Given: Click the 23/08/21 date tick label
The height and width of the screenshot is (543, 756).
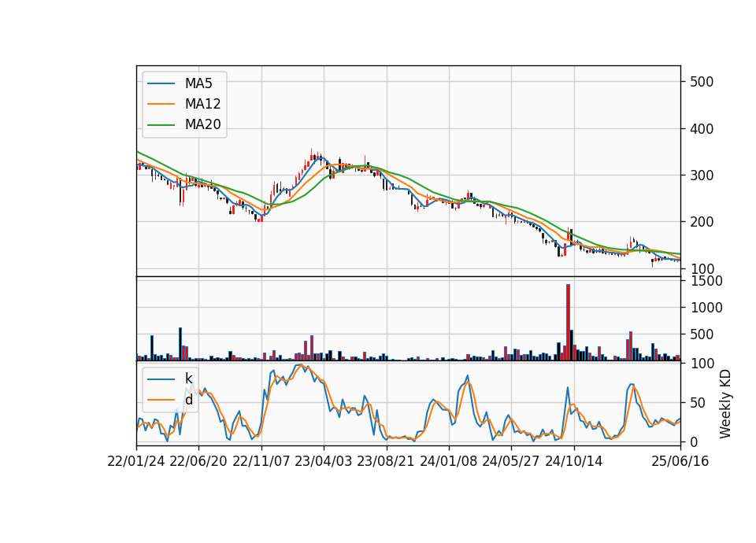Looking at the screenshot, I should tap(386, 461).
